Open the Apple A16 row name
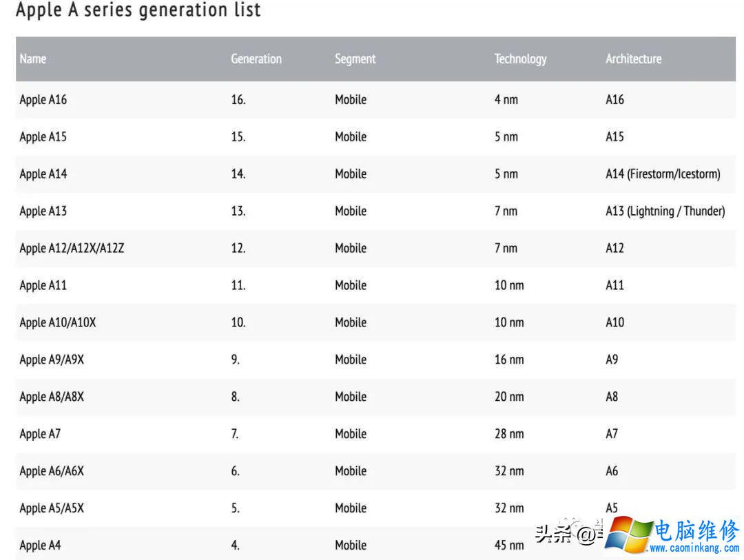 click(x=43, y=100)
